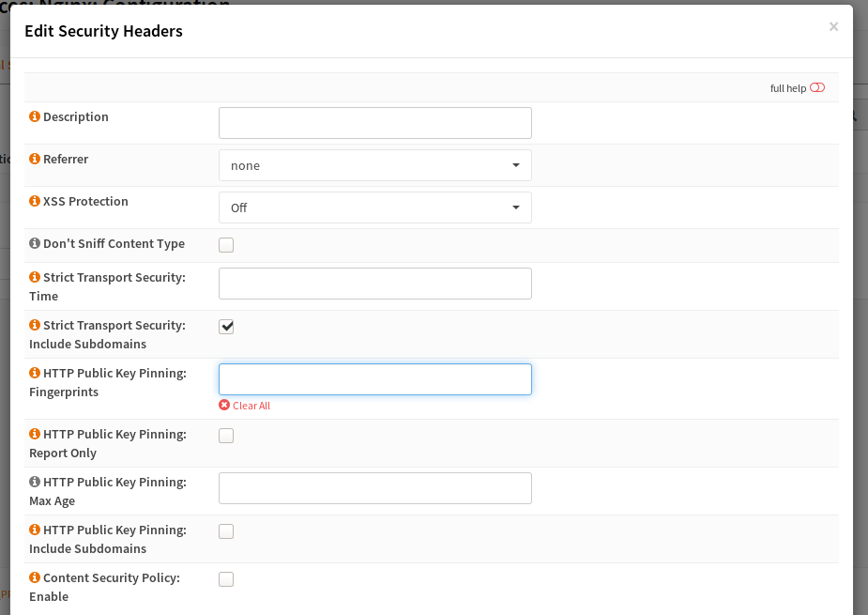Open the Referrer dropdown showing none
The height and width of the screenshot is (615, 868).
374,164
